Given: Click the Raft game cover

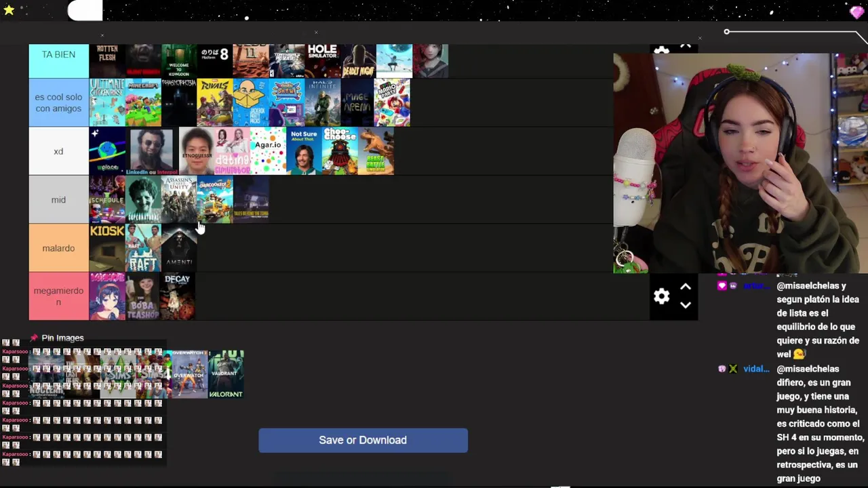Looking at the screenshot, I should point(143,248).
